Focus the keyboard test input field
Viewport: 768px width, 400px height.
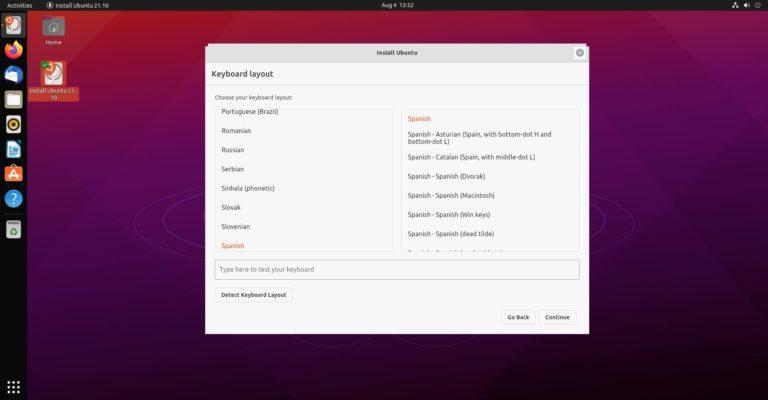click(397, 269)
